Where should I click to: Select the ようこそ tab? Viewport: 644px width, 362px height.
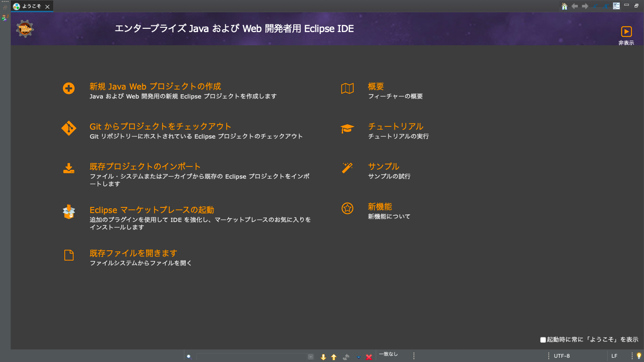click(x=32, y=7)
